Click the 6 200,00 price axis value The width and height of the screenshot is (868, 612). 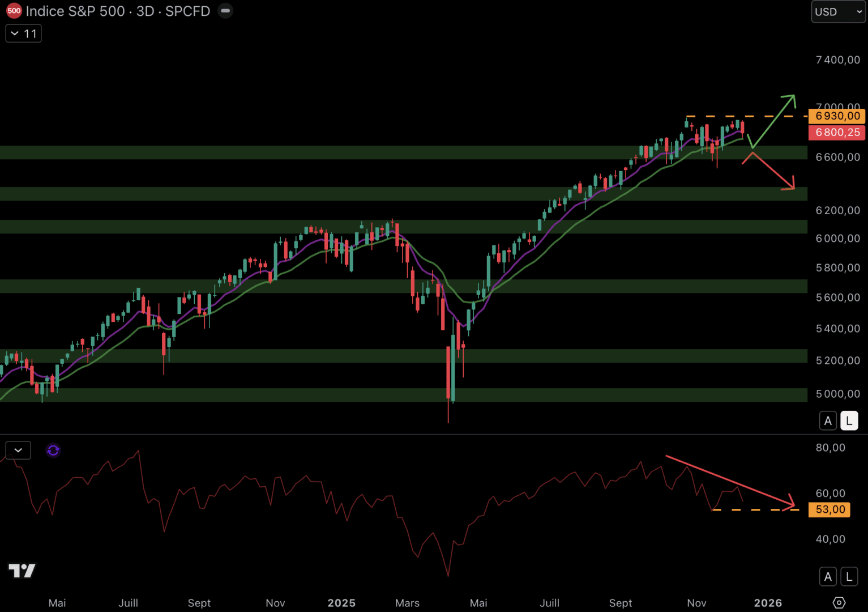[x=837, y=210]
